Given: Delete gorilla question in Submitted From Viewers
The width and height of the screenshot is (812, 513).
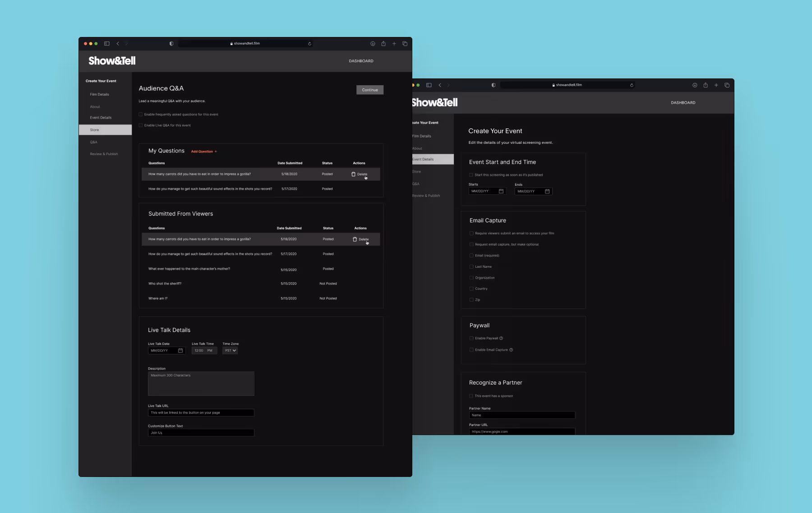Looking at the screenshot, I should pos(361,239).
